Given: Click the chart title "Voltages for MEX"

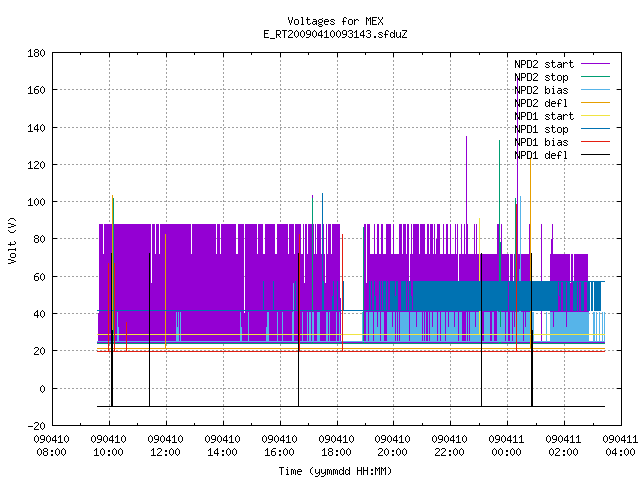Looking at the screenshot, I should pyautogui.click(x=335, y=21).
